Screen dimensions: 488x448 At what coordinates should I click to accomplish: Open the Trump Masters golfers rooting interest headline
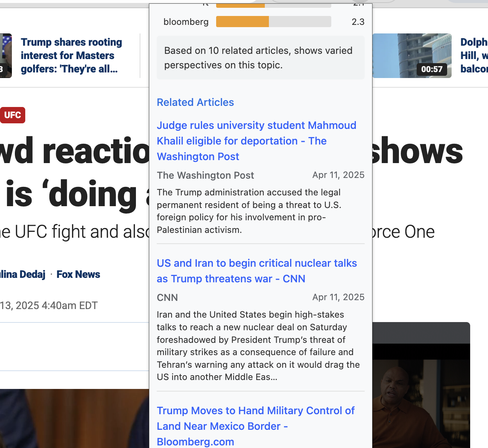pyautogui.click(x=71, y=56)
